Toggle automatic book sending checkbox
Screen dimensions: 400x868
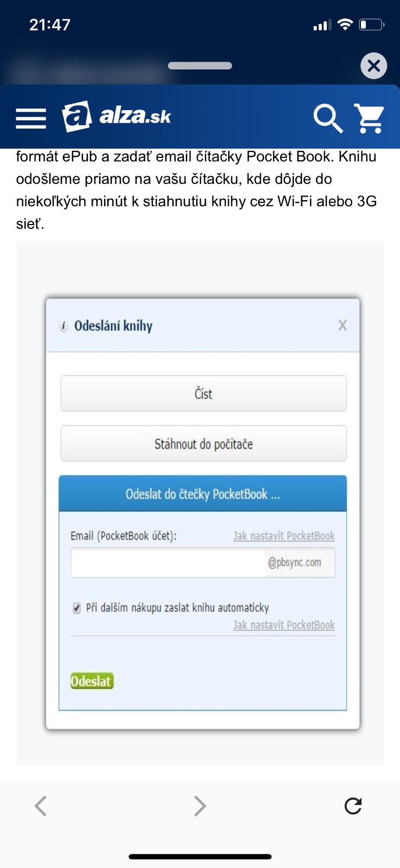[76, 608]
